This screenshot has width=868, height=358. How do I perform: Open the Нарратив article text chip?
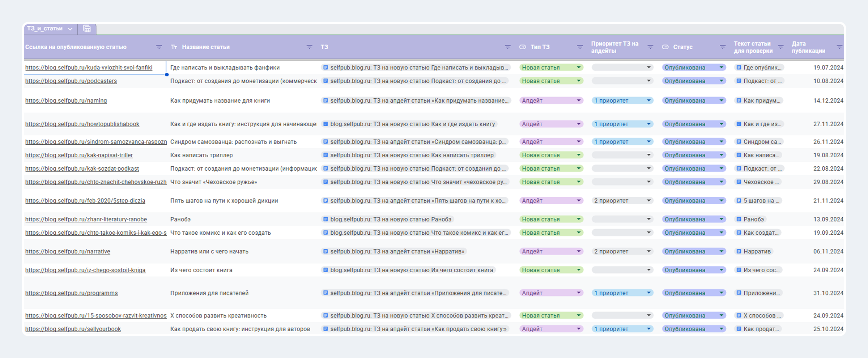757,251
